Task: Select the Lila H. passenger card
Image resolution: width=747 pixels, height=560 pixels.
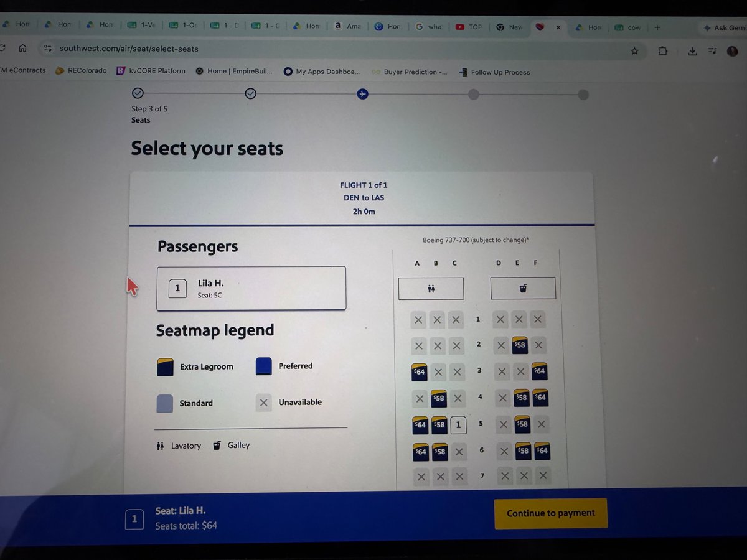Action: (x=251, y=288)
